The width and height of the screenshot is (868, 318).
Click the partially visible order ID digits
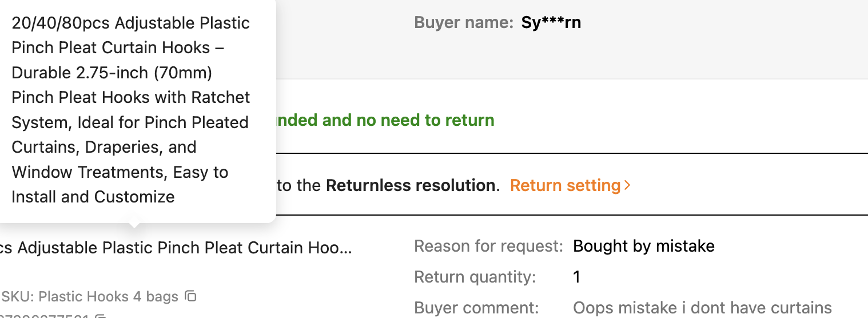[x=45, y=316]
